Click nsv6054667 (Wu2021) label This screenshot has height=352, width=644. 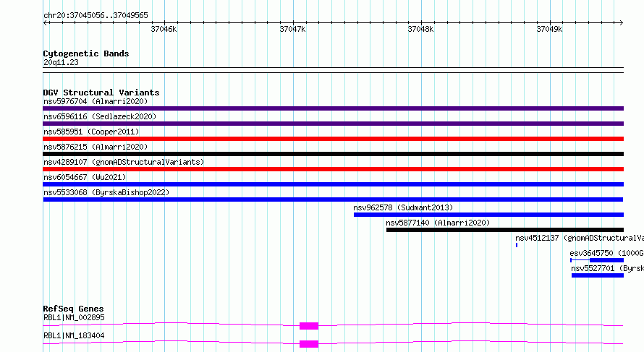tap(85, 177)
